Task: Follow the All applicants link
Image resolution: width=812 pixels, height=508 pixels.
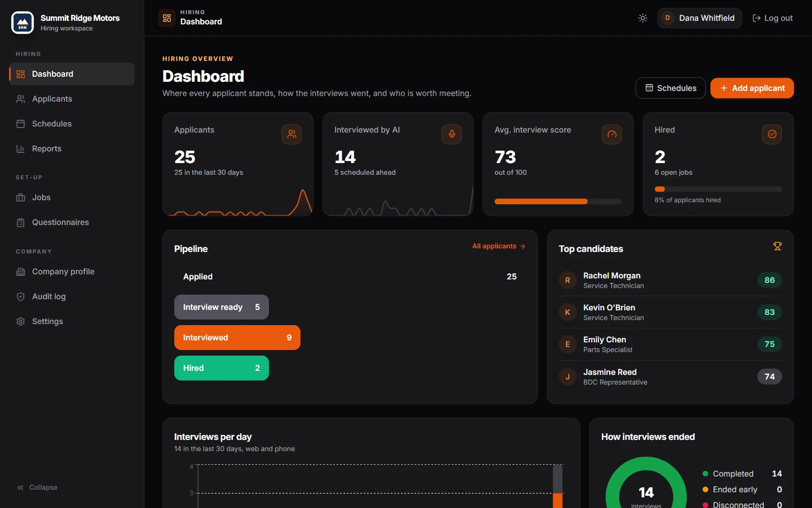Action: point(498,246)
